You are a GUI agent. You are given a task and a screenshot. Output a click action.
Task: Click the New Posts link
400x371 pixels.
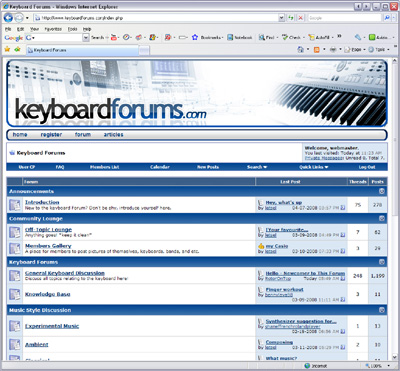pos(208,167)
